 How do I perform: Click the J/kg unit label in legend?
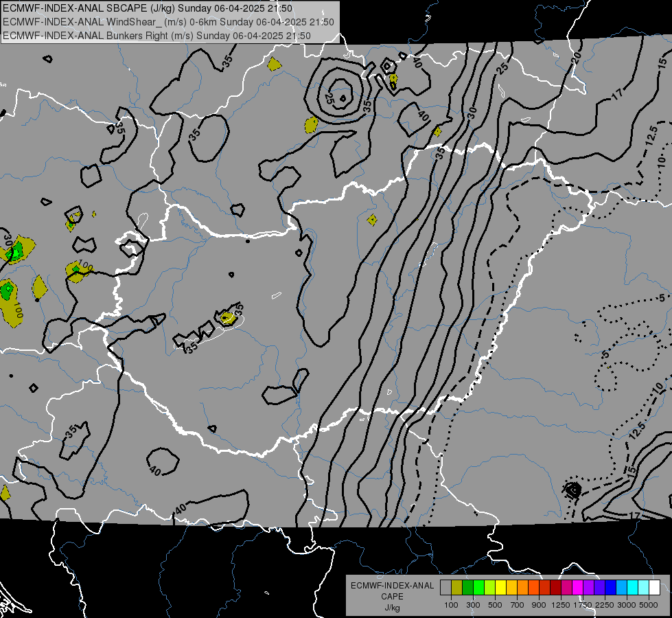pyautogui.click(x=392, y=608)
